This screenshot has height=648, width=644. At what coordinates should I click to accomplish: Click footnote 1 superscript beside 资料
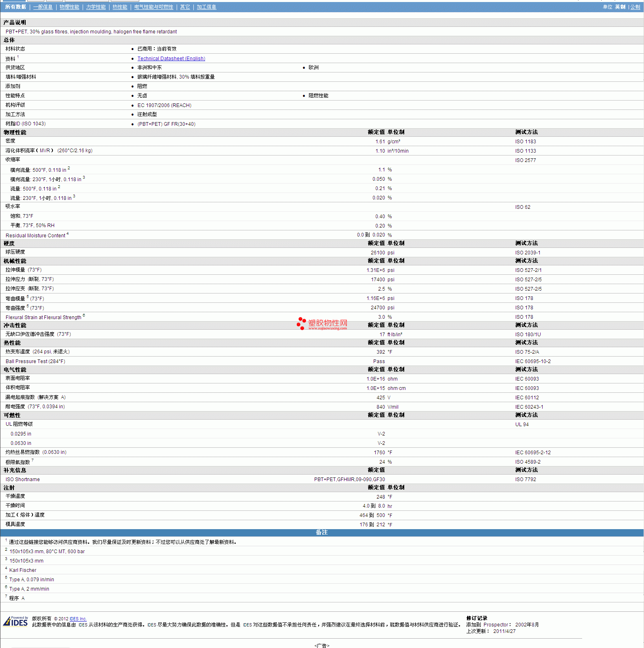pos(18,57)
